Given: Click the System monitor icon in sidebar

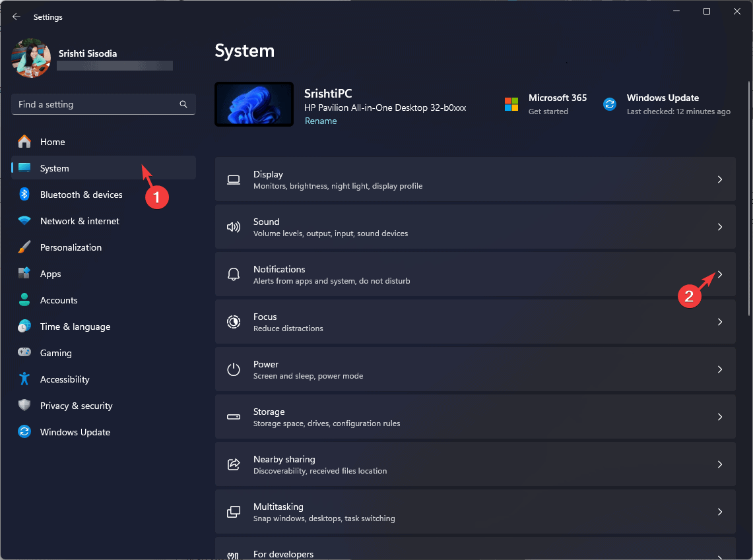Looking at the screenshot, I should click(x=24, y=168).
